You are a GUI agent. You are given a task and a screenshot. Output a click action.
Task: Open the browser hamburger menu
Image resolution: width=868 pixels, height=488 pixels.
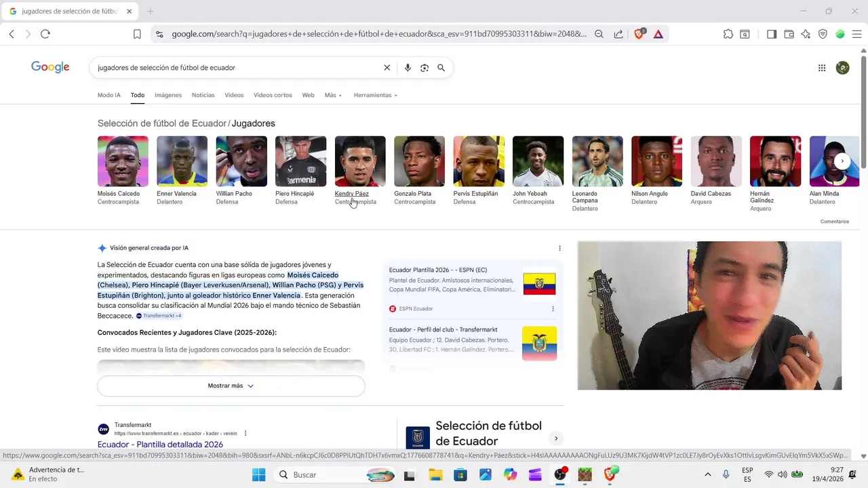(x=856, y=34)
